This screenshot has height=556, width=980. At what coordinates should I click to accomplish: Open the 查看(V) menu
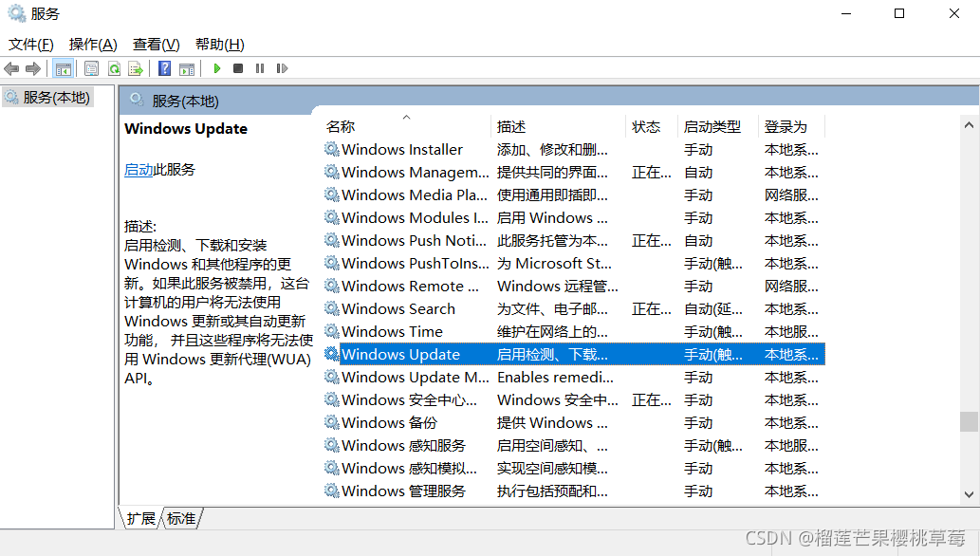point(157,45)
